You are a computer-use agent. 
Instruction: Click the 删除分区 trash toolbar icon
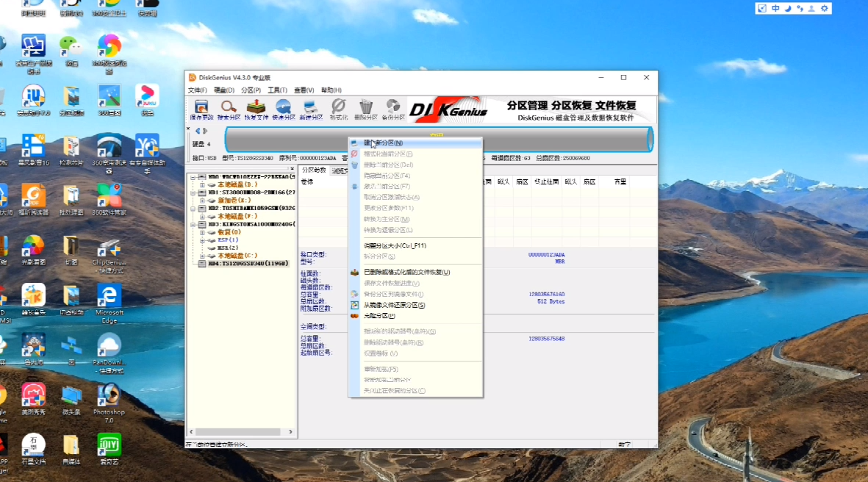point(365,109)
